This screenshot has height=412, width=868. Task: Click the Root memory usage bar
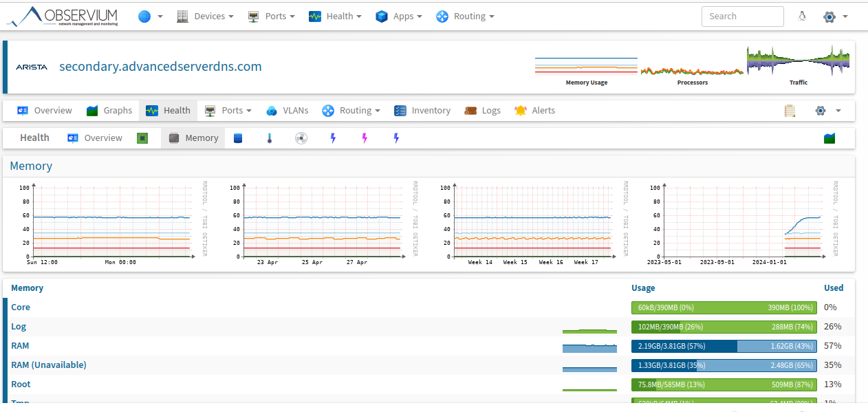pos(724,384)
